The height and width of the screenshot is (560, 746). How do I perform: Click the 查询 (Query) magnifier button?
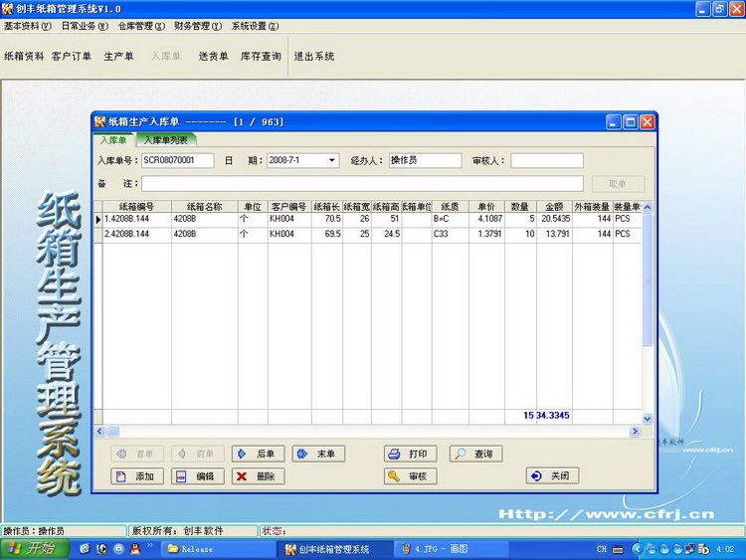pyautogui.click(x=474, y=454)
